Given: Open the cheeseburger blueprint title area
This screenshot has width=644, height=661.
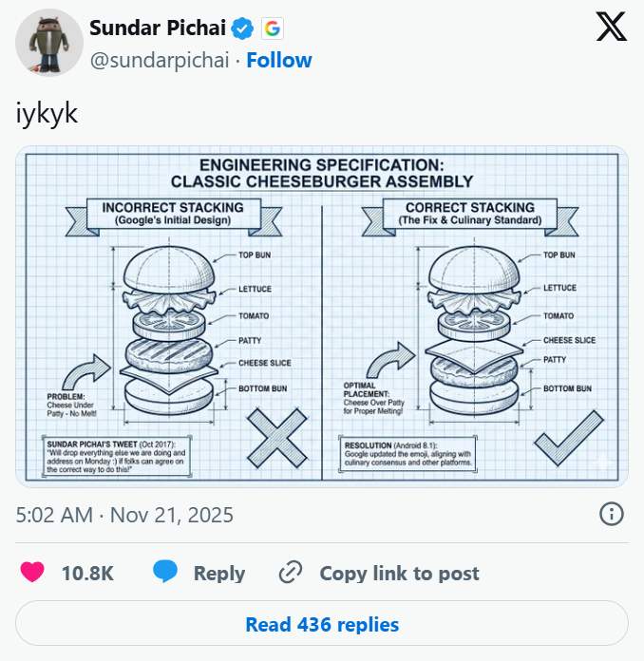Looking at the screenshot, I should (321, 172).
